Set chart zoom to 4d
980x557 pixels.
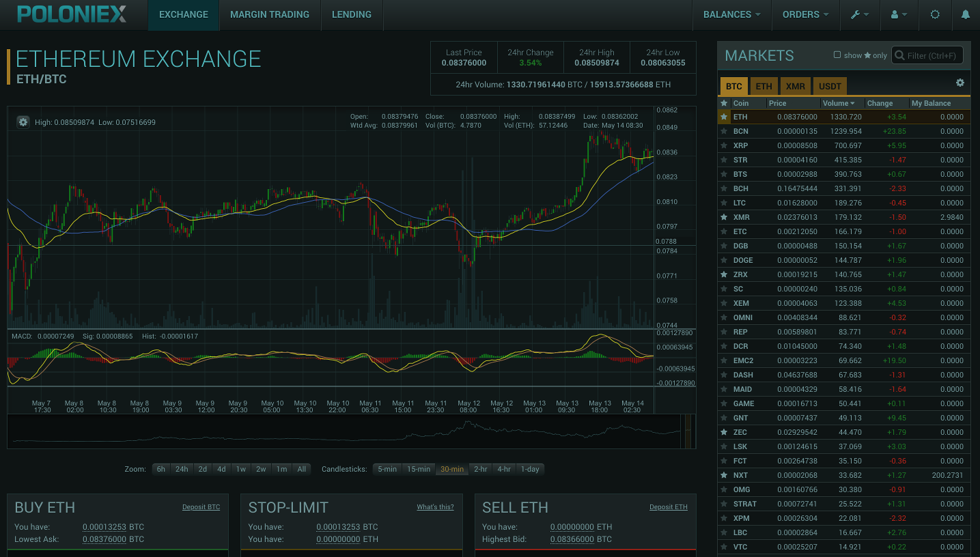[x=221, y=469]
